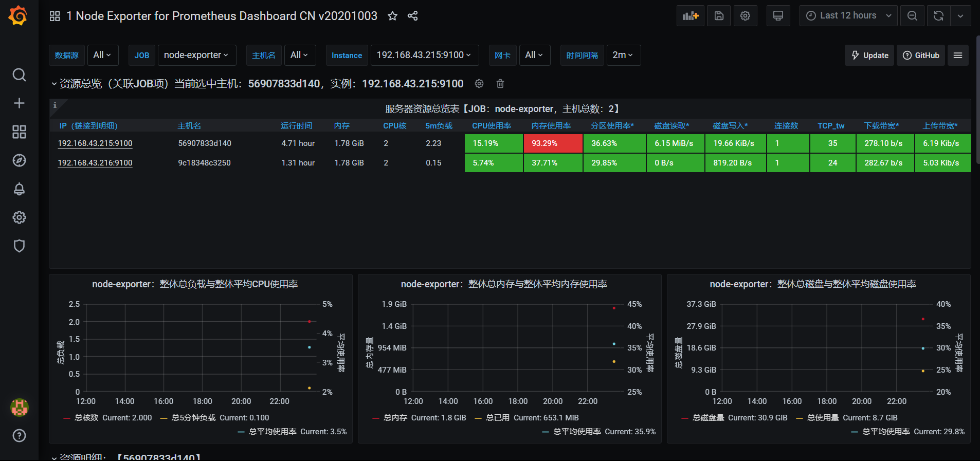
Task: Open 时间间隔 2m dropdown
Action: tap(623, 55)
